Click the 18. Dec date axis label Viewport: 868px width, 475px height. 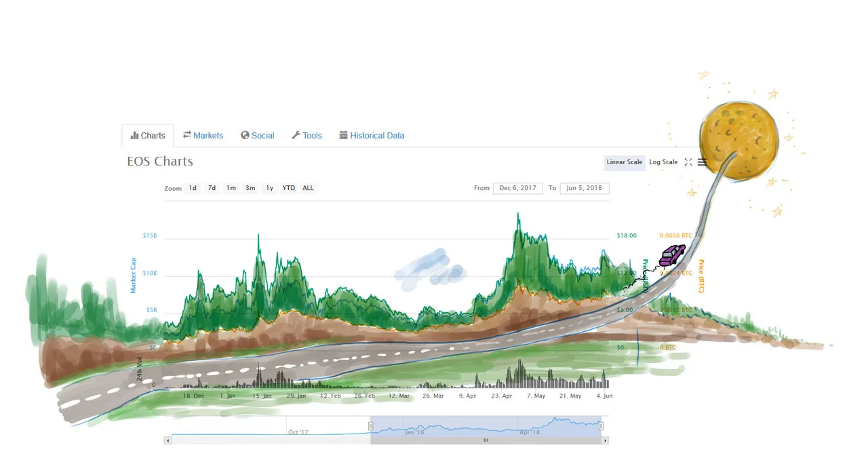(x=193, y=396)
